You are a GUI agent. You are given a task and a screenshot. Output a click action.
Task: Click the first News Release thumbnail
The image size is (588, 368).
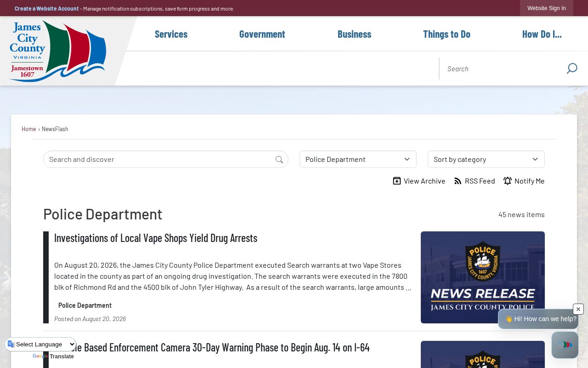483,277
